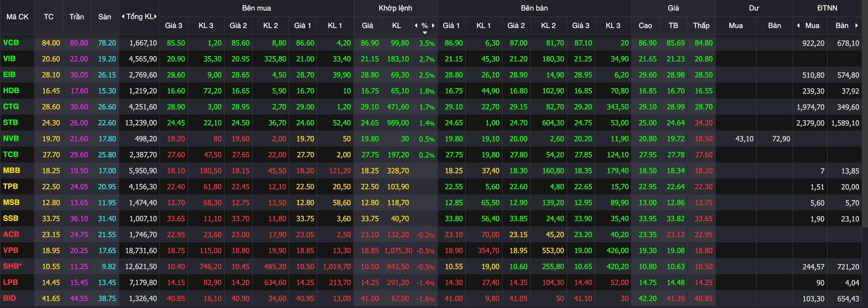This screenshot has width=868, height=308.
Task: Click NVB surplus buy value 43,10
Action: tap(744, 139)
